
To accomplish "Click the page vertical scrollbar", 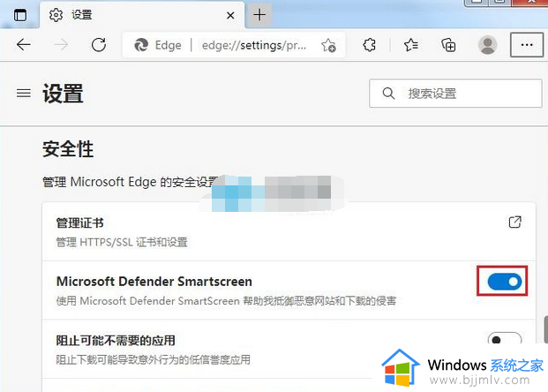I will (x=545, y=329).
